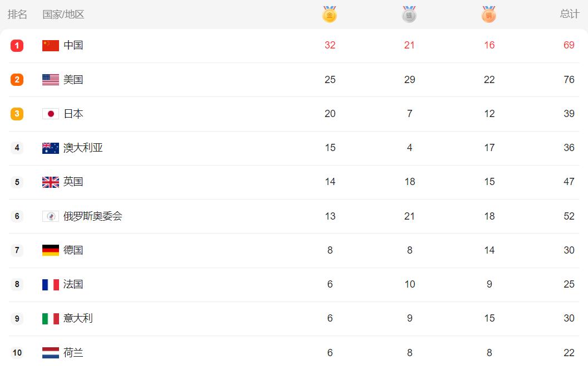588x369 pixels.
Task: Click the Netherlands flag icon
Action: tap(51, 352)
